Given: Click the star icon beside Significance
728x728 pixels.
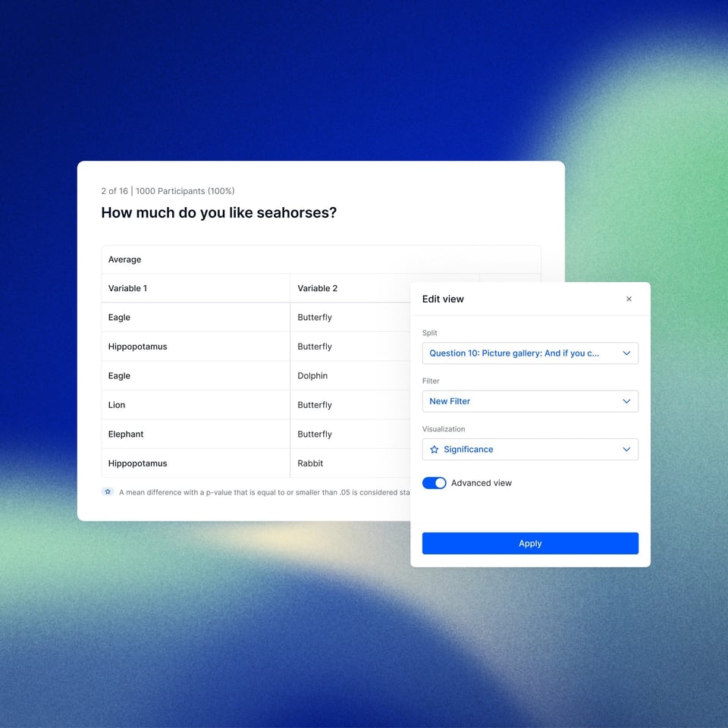Looking at the screenshot, I should click(435, 450).
